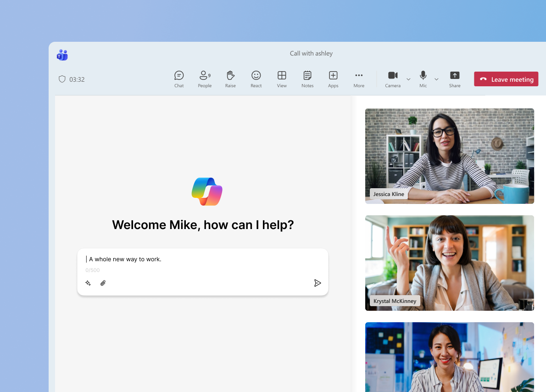This screenshot has width=546, height=392.
Task: Expand the Camera options chevron
Action: tap(408, 79)
